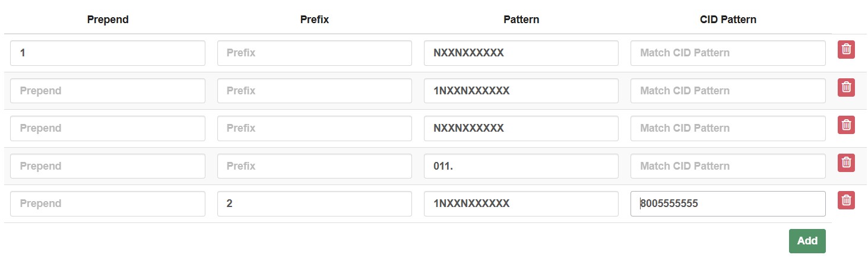Click third row's empty Prefix field
The width and height of the screenshot is (868, 261).
click(x=314, y=128)
